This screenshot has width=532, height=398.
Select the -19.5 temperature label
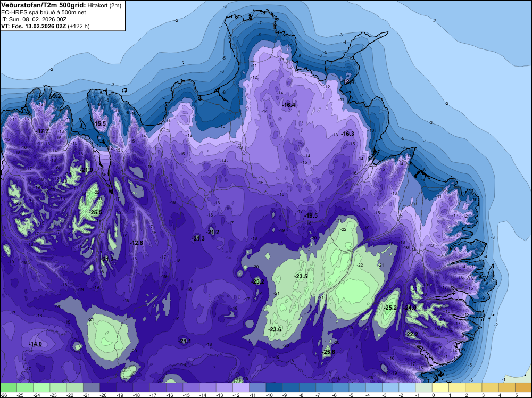coord(311,215)
